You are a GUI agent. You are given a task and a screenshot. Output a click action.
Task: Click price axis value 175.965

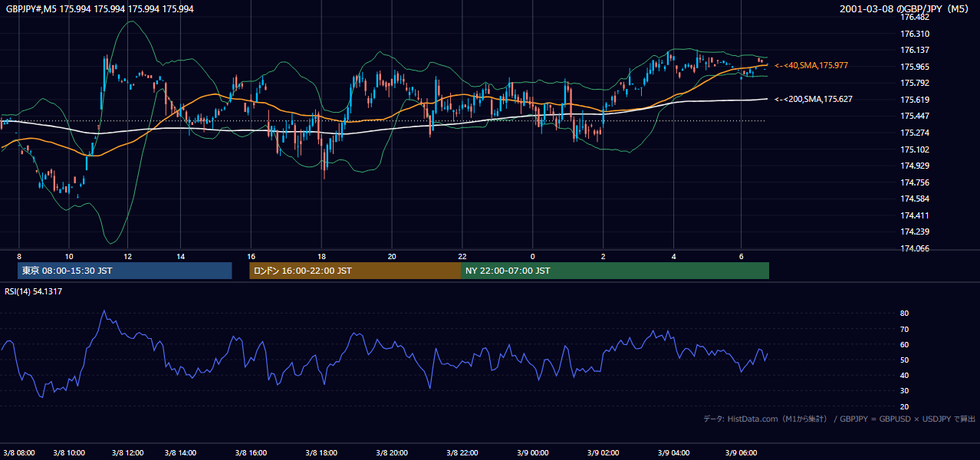(x=914, y=67)
